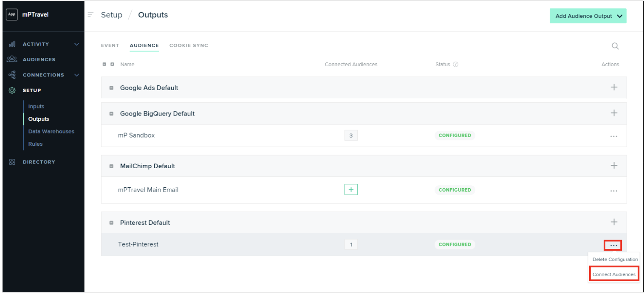
Task: Open actions menu for mP Sandbox
Action: pos(613,136)
